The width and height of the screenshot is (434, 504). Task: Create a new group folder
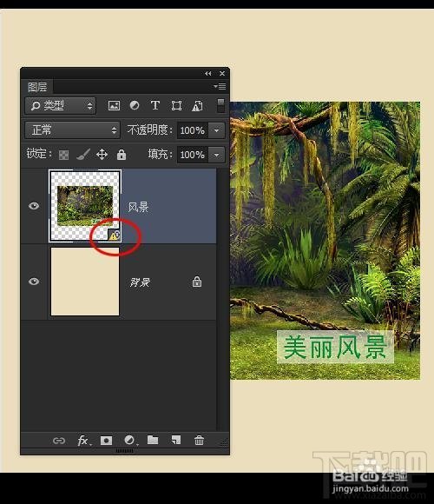pyautogui.click(x=153, y=440)
